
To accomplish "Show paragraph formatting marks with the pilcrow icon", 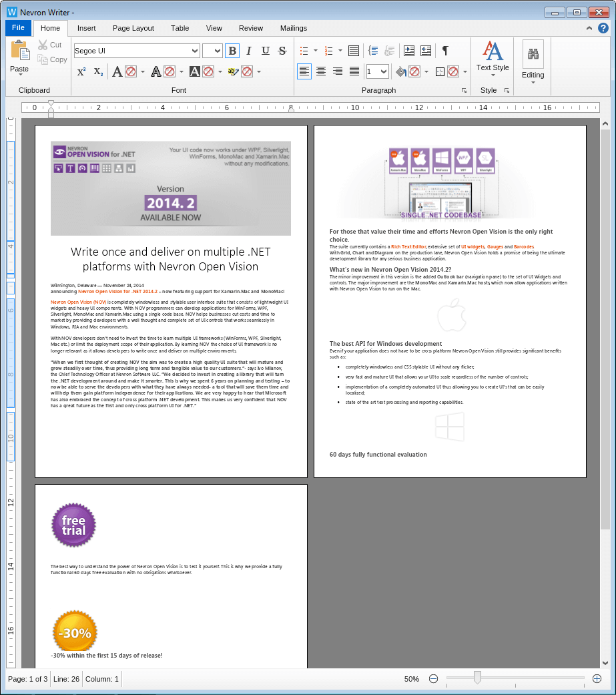I will click(x=444, y=51).
